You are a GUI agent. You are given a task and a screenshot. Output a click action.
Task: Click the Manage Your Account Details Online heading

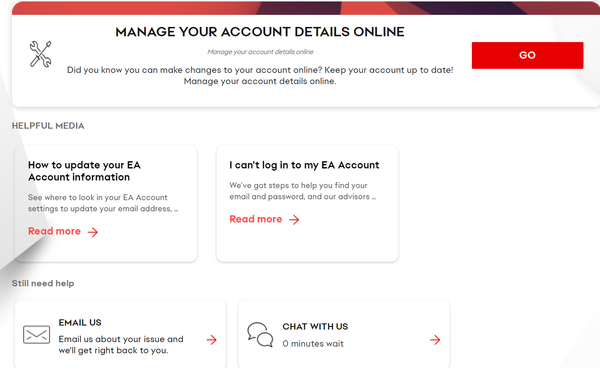[x=260, y=32]
